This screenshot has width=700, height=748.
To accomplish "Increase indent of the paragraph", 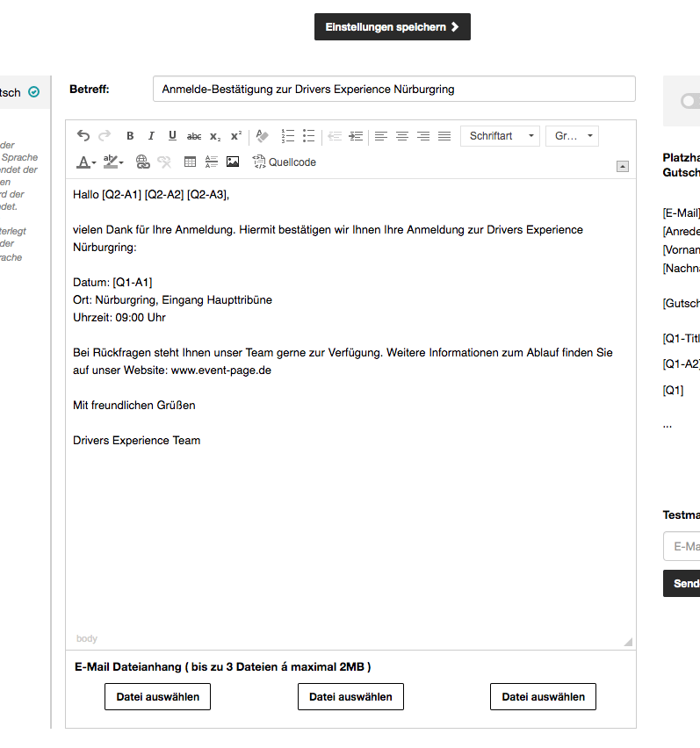I will 356,136.
